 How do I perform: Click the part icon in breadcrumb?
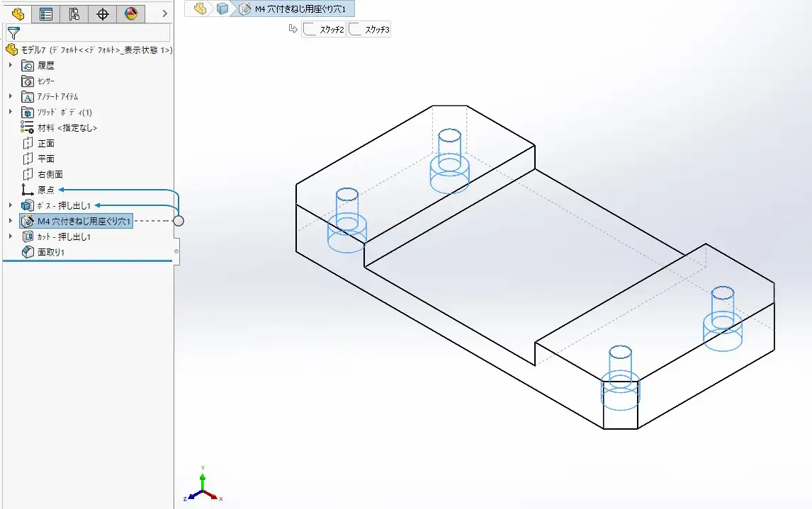tap(201, 8)
